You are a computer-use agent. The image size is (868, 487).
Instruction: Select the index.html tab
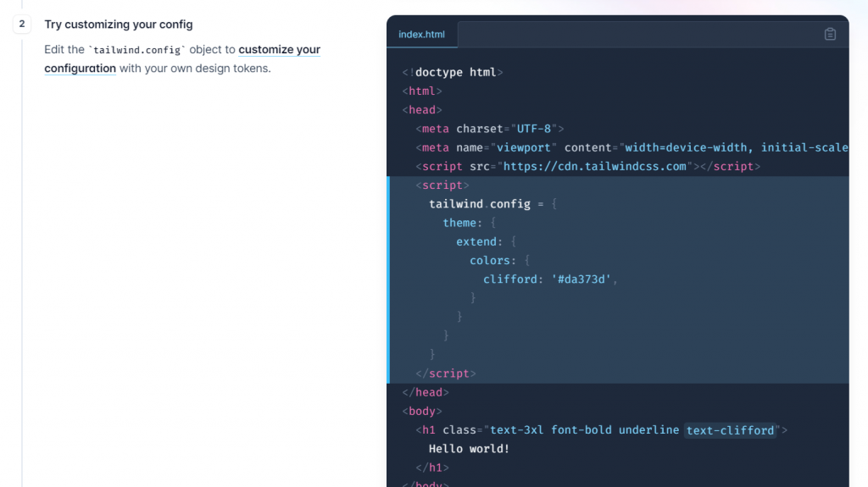422,35
